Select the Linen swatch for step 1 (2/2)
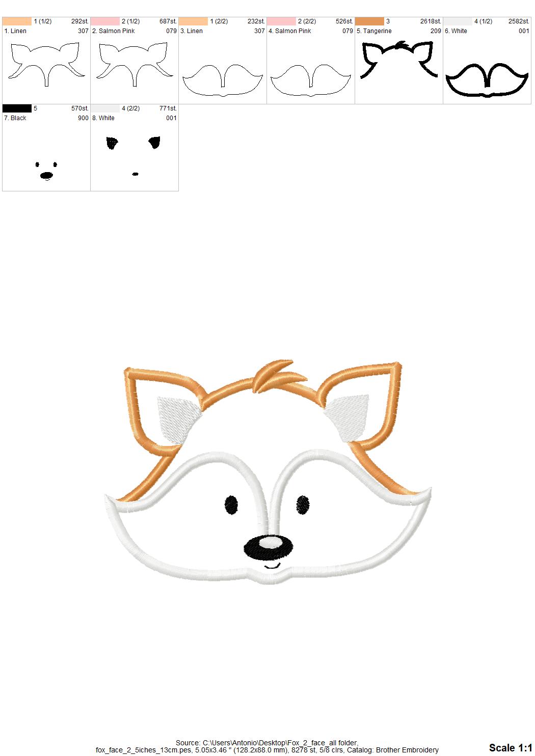 click(x=194, y=21)
